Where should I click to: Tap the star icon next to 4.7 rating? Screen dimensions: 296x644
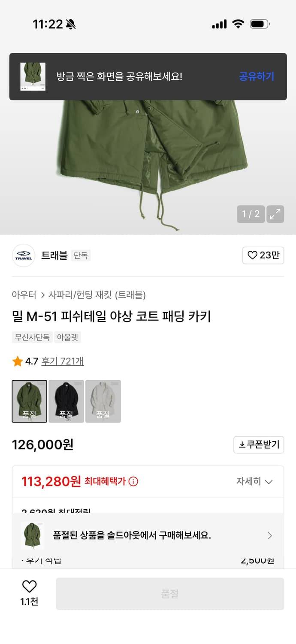[x=17, y=361]
